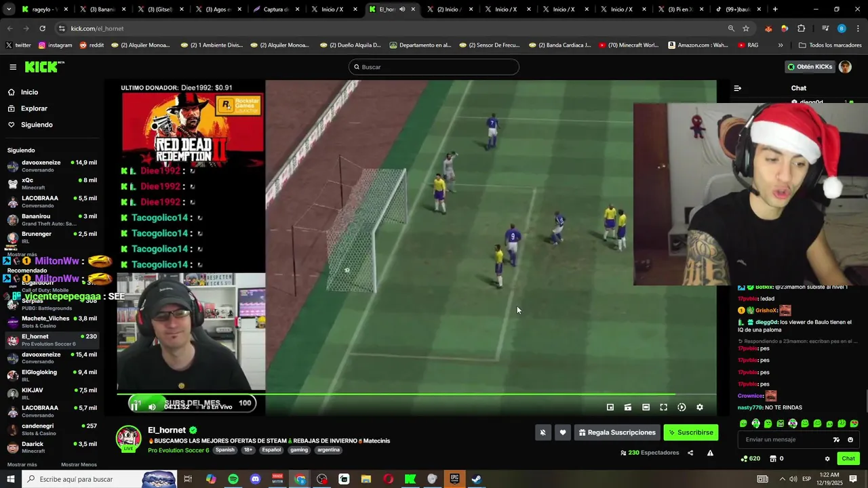Click the Enviar un mensaje chat input
The width and height of the screenshot is (868, 488).
[783, 440]
